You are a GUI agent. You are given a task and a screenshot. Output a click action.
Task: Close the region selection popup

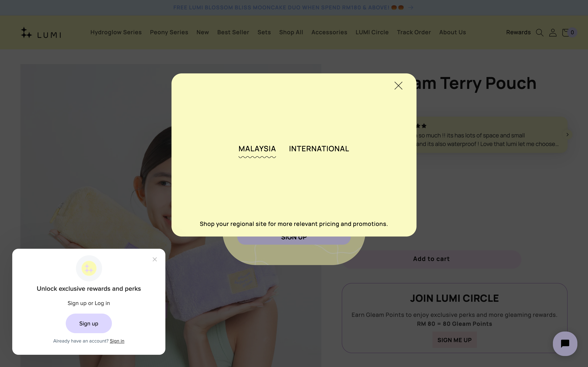[x=398, y=86]
